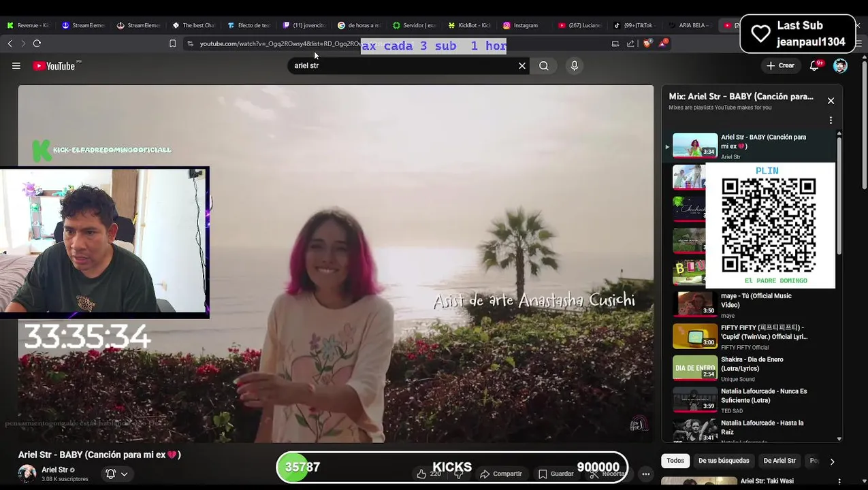Play FIFTY FIFTY Cupid TwinVer from playlist
This screenshot has width=868, height=490.
pyautogui.click(x=752, y=337)
